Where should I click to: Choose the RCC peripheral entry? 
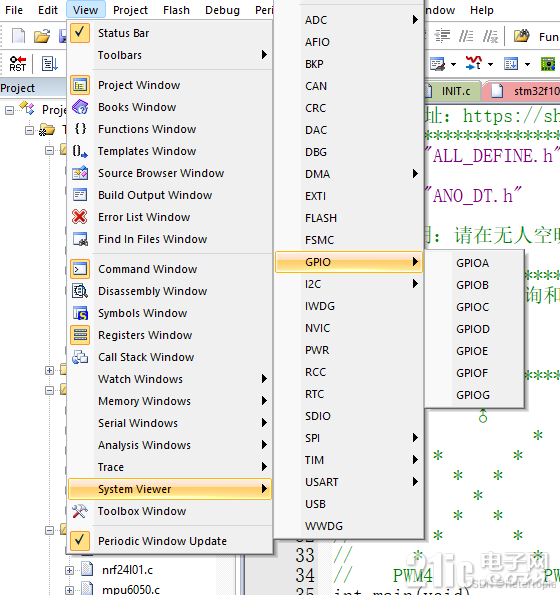pos(349,372)
